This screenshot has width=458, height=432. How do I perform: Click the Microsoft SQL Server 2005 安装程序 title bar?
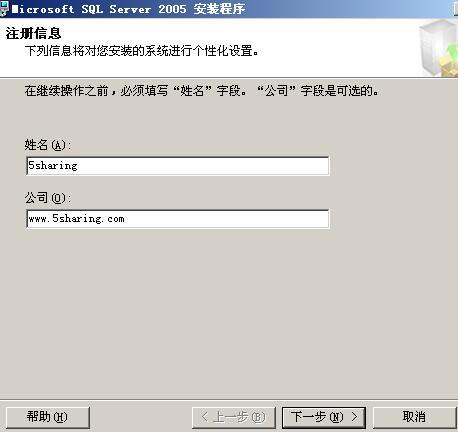point(229,9)
